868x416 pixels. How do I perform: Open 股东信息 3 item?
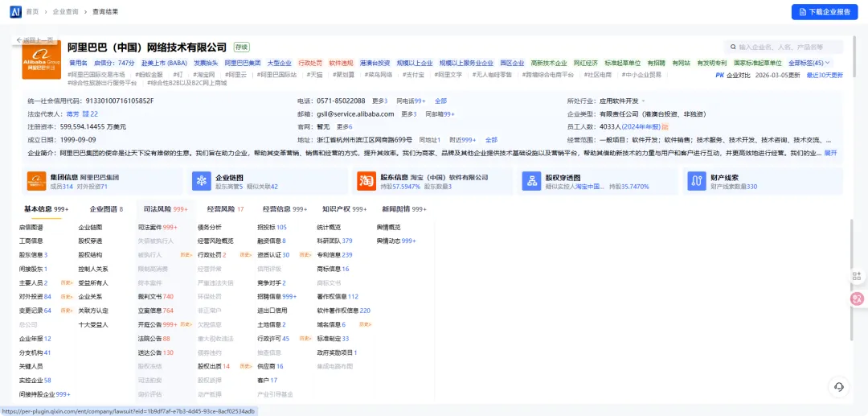pyautogui.click(x=33, y=255)
